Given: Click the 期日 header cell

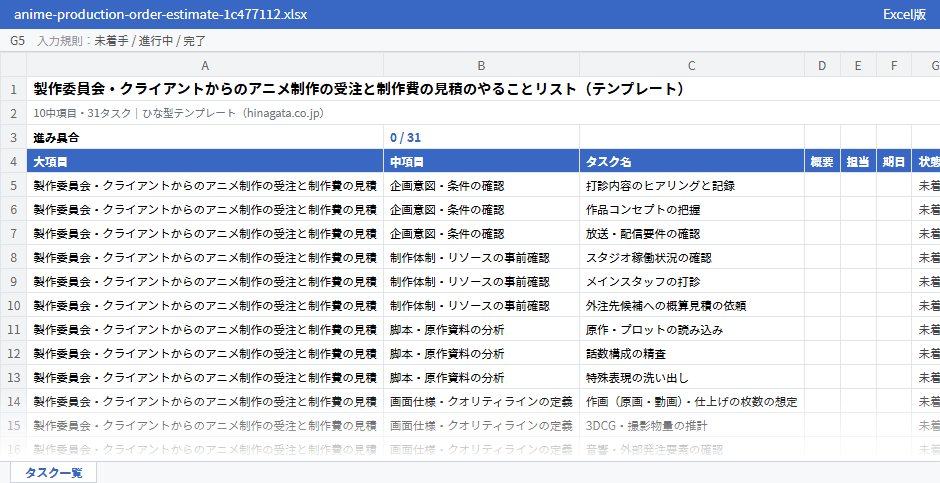Looking at the screenshot, I should [x=894, y=161].
